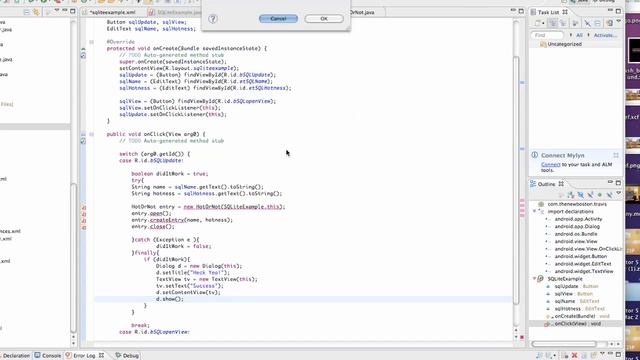640x360 pixels.
Task: Collapse the import declarations node in Outline
Action: 535,211
